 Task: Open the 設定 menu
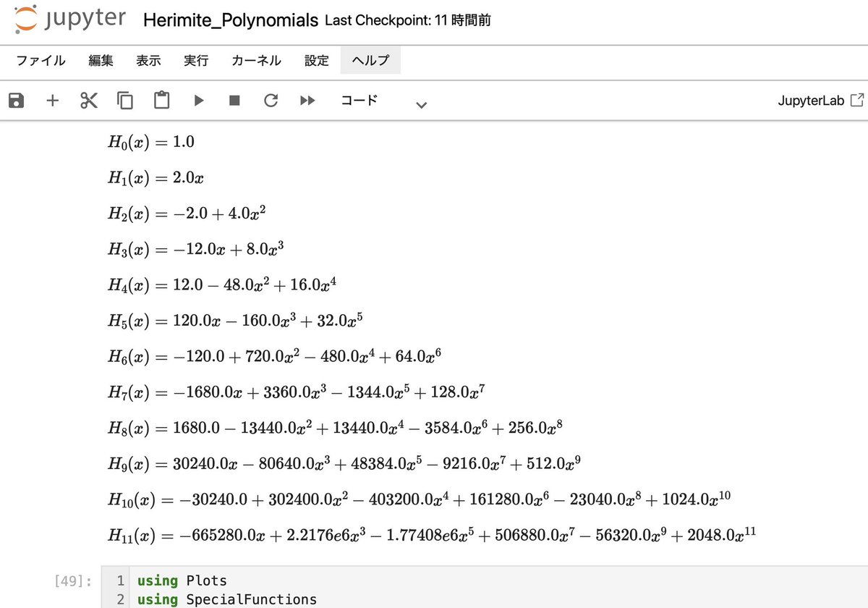coord(316,61)
